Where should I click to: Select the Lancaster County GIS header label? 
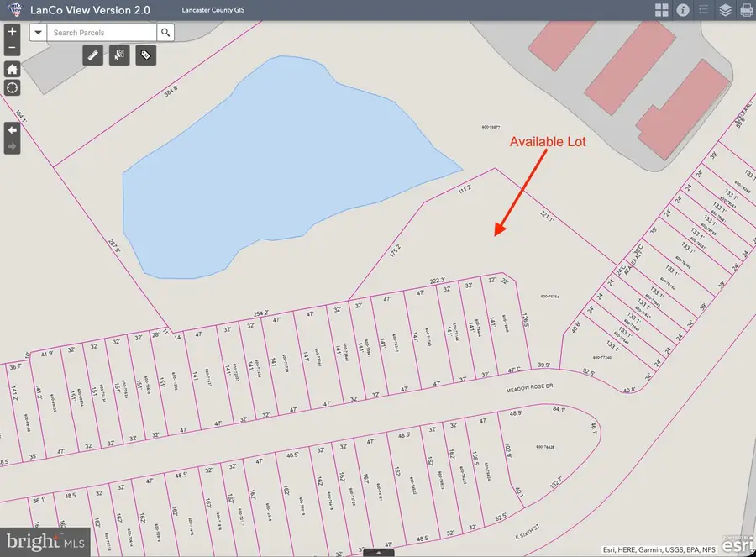tap(212, 9)
